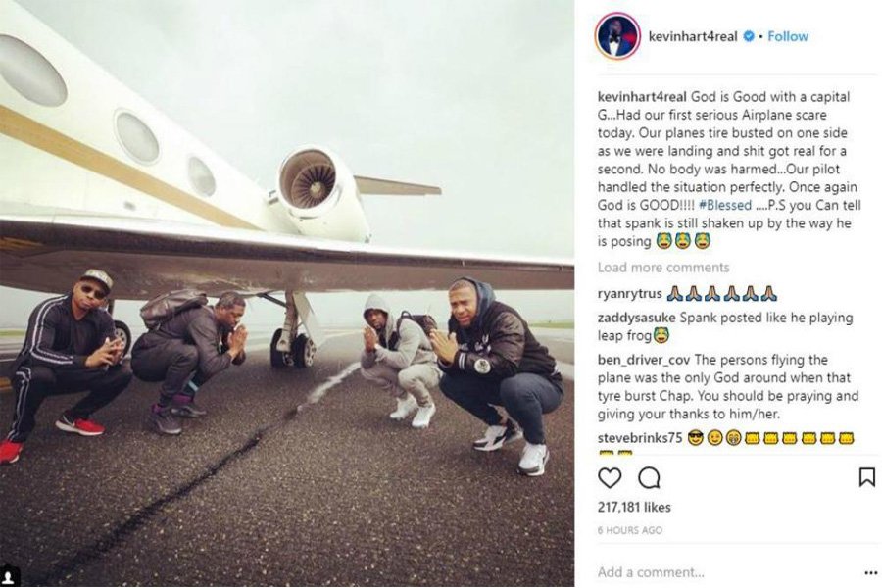Click the airplane photo
The width and height of the screenshot is (882, 588).
(x=287, y=294)
